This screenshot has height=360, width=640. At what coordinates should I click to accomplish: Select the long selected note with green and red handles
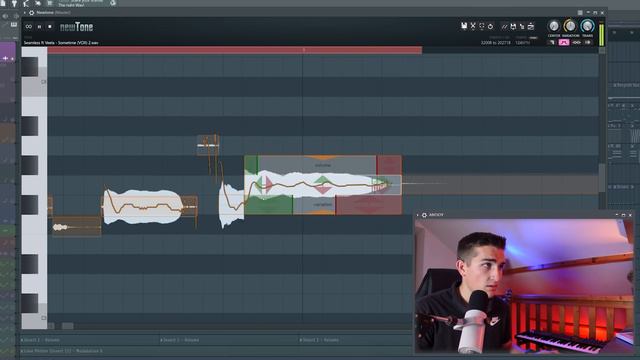322,185
